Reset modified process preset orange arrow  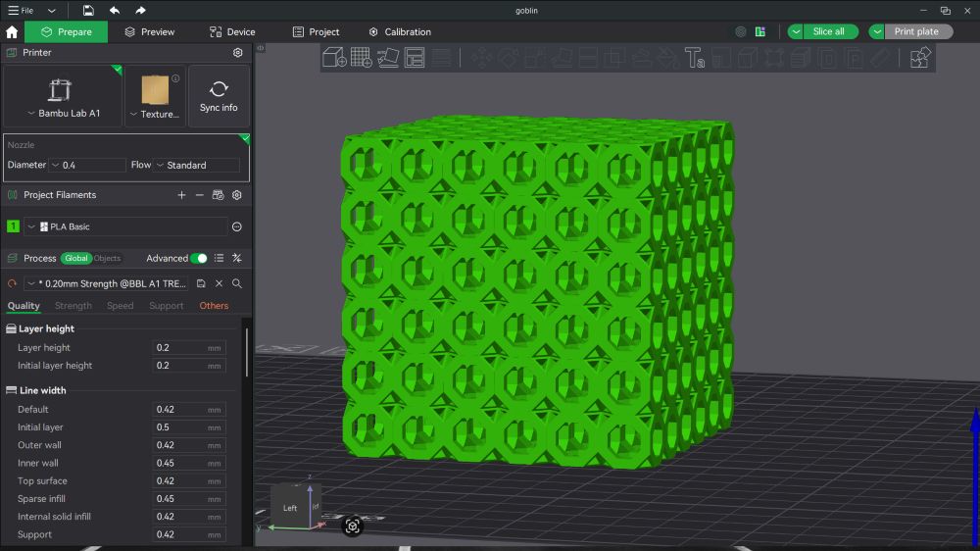(x=12, y=283)
